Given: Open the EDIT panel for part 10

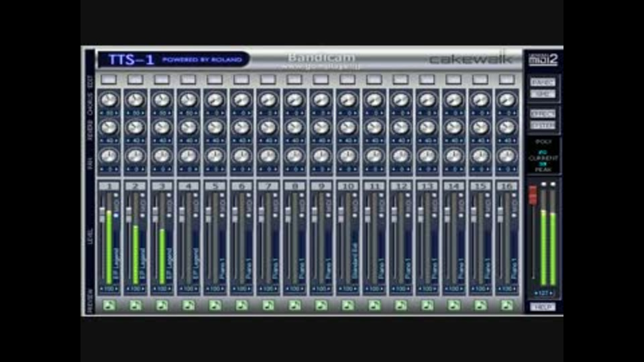Looking at the screenshot, I should pos(347,79).
